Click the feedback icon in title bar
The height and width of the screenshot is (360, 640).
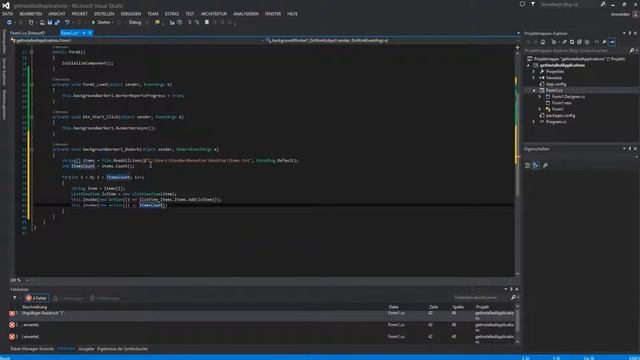click(x=522, y=4)
